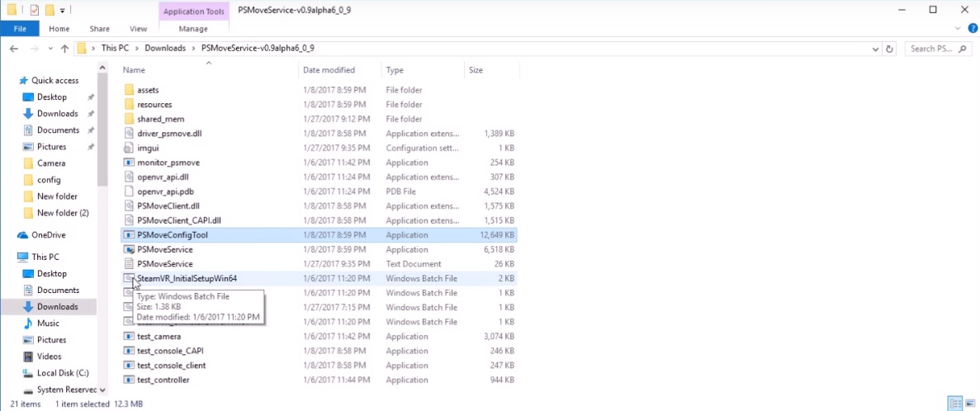The image size is (980, 411).
Task: Open Camera folder in navigation pane
Action: 51,163
